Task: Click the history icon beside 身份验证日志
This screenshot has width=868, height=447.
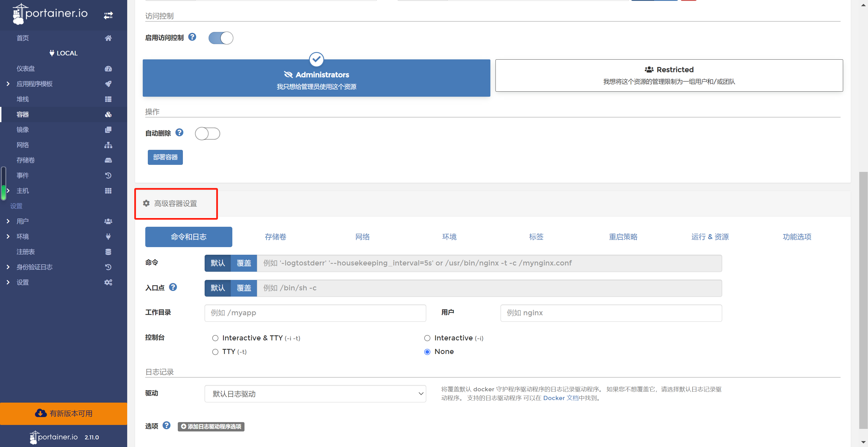Action: coord(108,267)
